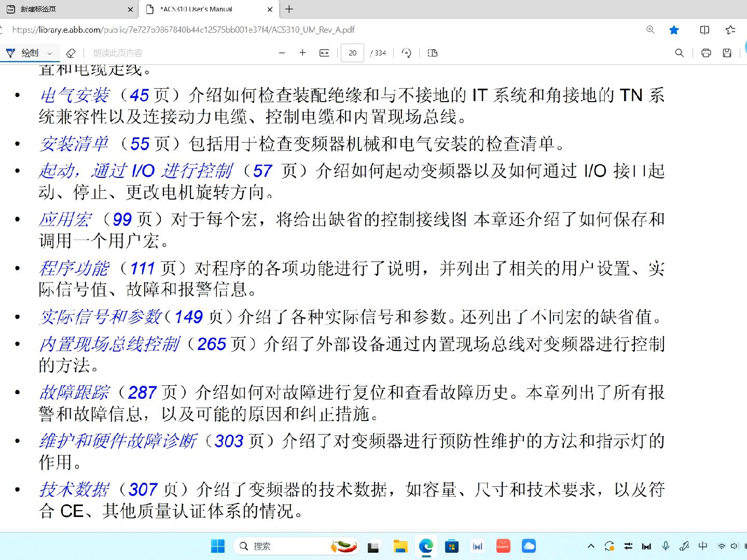Click page number 149 link
The height and width of the screenshot is (560, 747).
188,317
